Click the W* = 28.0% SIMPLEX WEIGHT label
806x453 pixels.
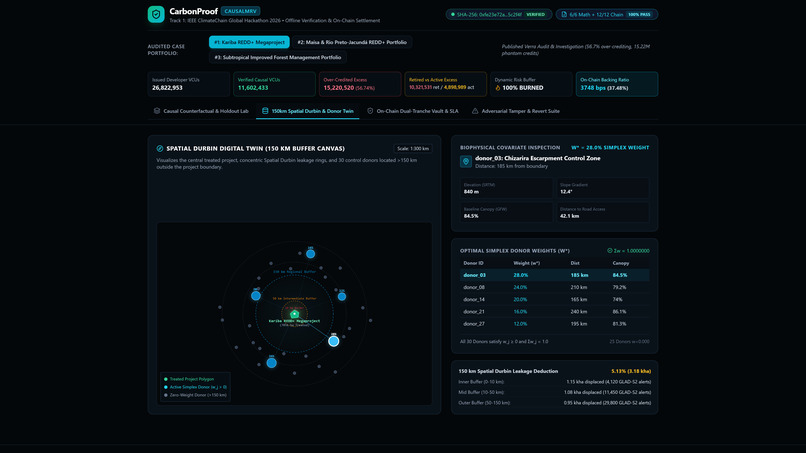tap(610, 148)
